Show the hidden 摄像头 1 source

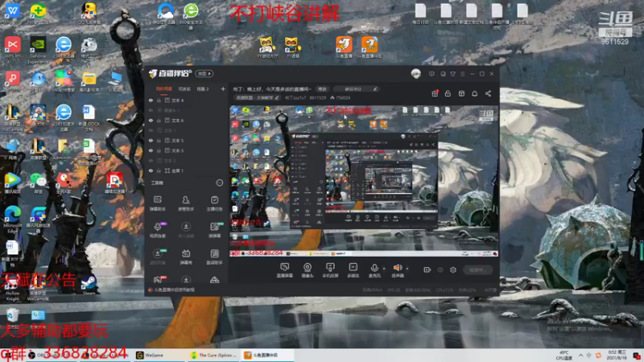click(151, 110)
